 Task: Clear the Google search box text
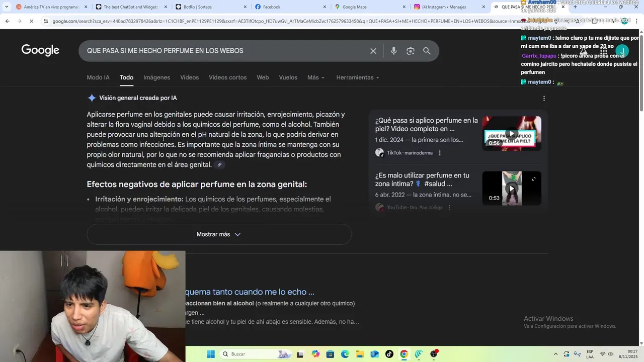coord(373,51)
